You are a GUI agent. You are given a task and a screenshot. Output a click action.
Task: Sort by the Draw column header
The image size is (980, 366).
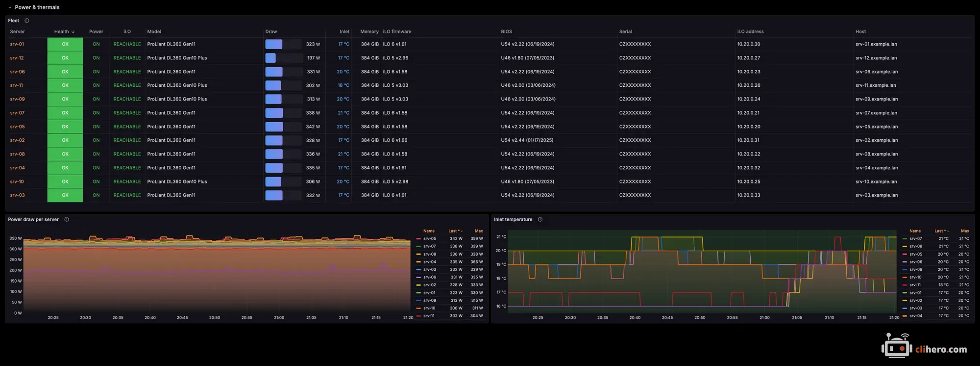(271, 31)
